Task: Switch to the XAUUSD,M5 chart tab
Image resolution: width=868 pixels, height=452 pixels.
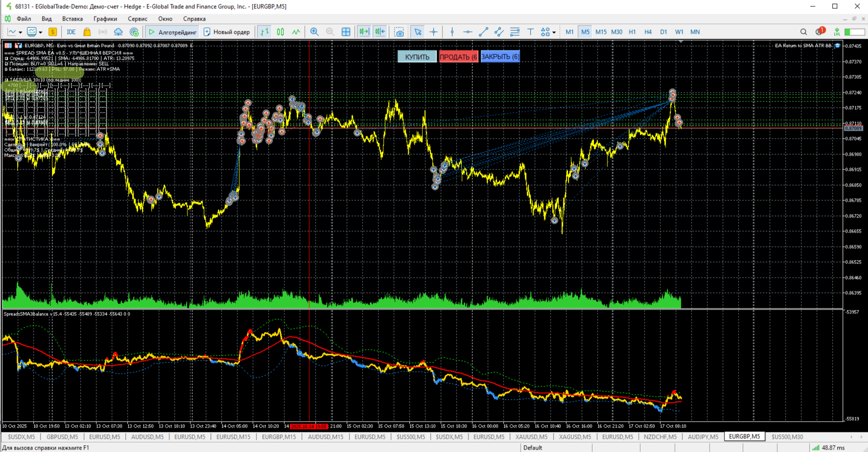Action: pyautogui.click(x=531, y=437)
